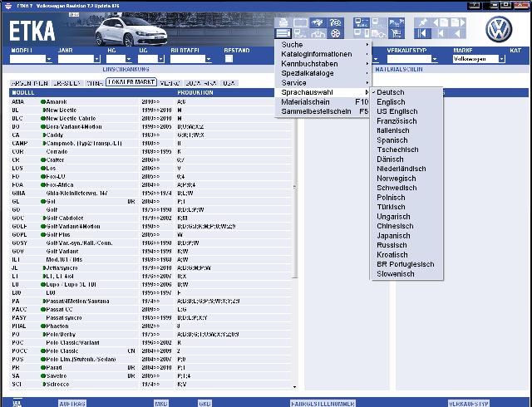The height and width of the screenshot is (407, 532).
Task: Click the printer icon in the toolbar
Action: tap(283, 22)
